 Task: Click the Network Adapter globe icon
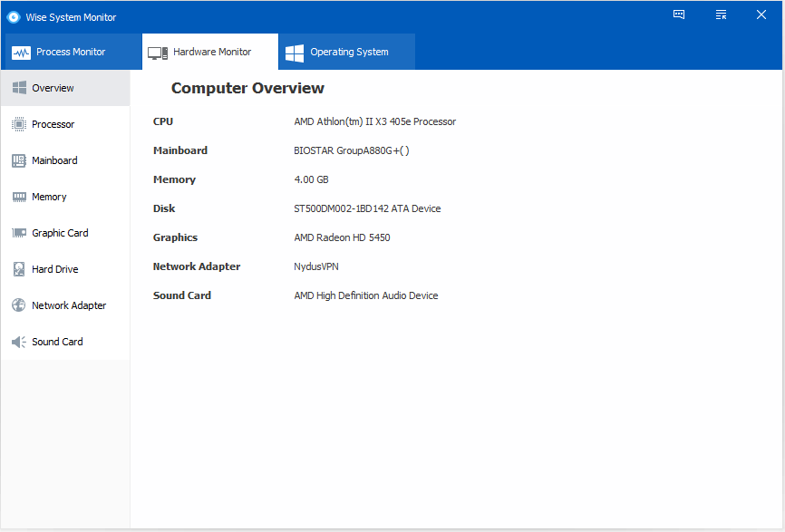pyautogui.click(x=19, y=305)
